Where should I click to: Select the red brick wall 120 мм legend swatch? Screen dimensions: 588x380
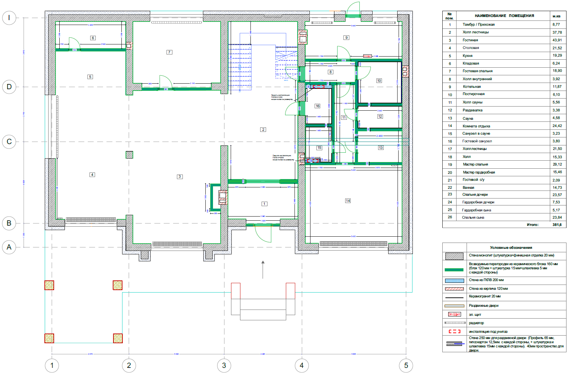click(x=454, y=289)
